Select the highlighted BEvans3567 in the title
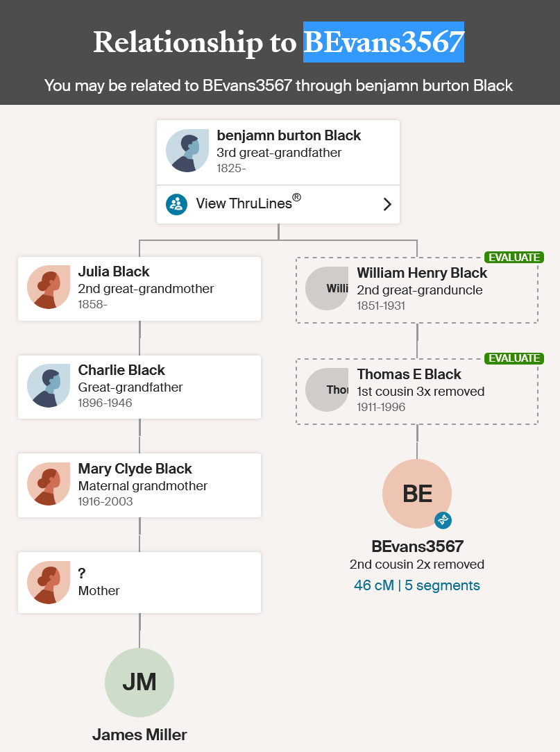560x752 pixels. pos(384,42)
